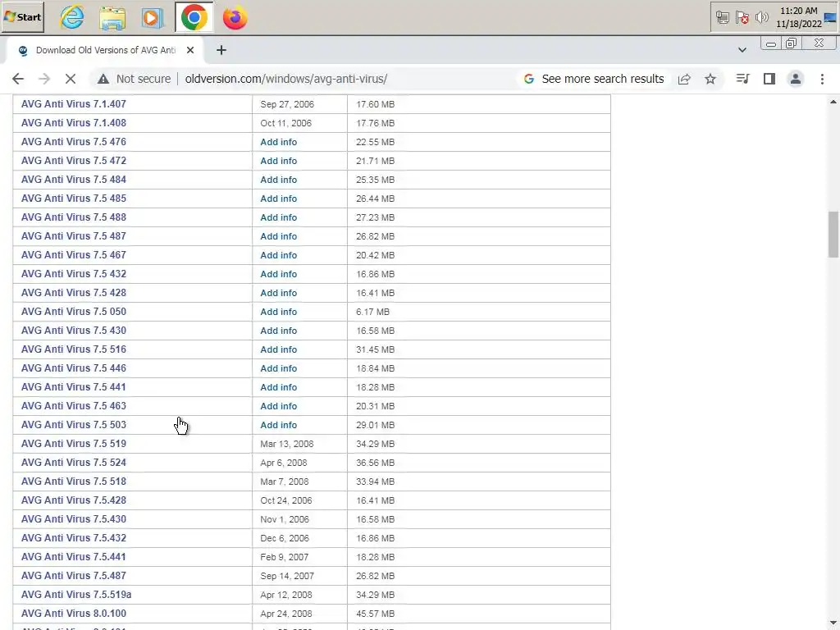Click Add info for AVG 7.5 488

point(279,217)
